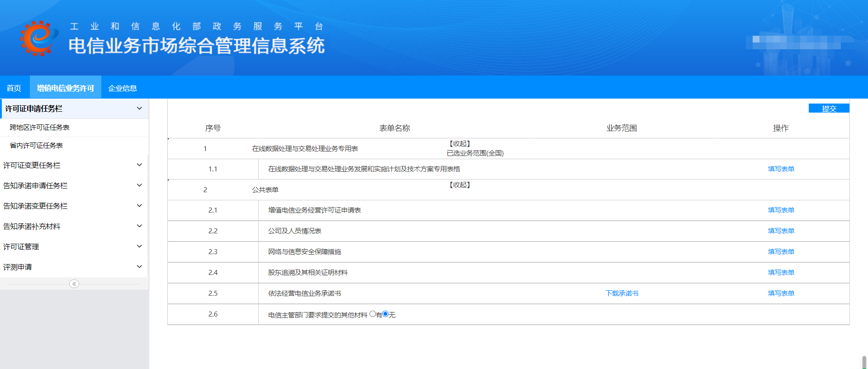This screenshot has height=369, width=868.
Task: Expand 许可证变更任务栏 chevron
Action: point(139,165)
